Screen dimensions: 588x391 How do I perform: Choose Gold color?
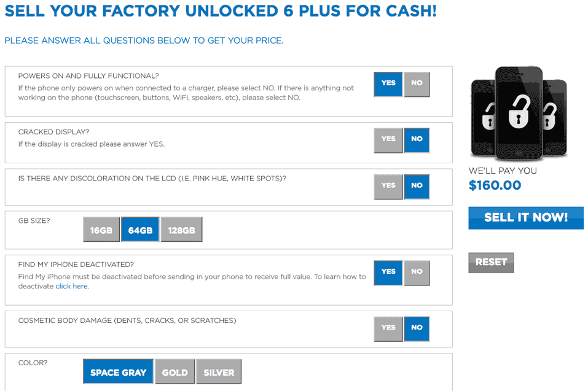point(174,371)
